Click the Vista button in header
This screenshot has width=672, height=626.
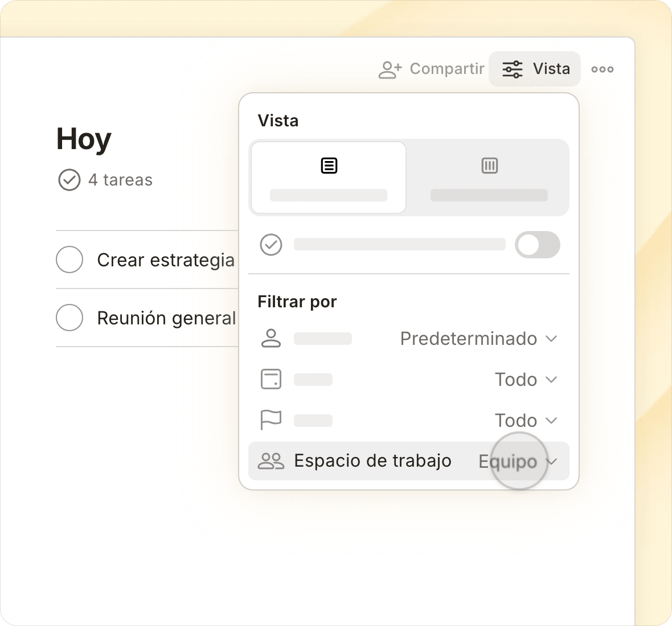tap(535, 69)
